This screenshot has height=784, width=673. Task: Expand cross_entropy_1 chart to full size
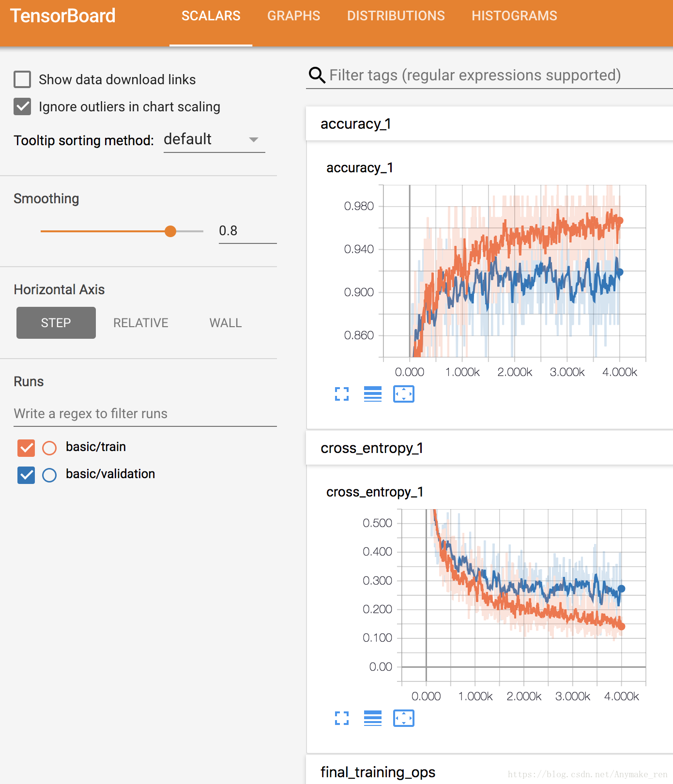pos(342,718)
